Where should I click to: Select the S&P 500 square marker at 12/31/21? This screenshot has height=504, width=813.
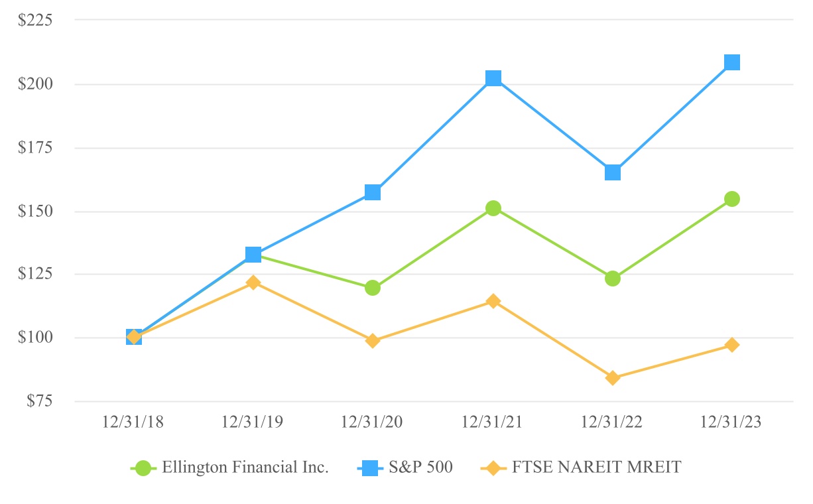coord(493,78)
